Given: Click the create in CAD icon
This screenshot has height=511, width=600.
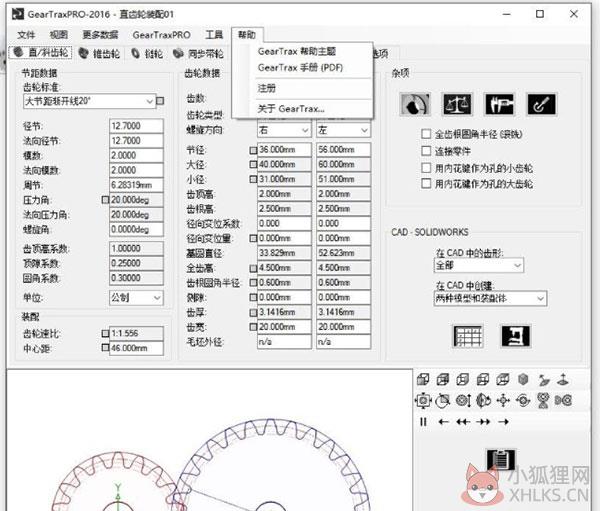Looking at the screenshot, I should pyautogui.click(x=516, y=336).
